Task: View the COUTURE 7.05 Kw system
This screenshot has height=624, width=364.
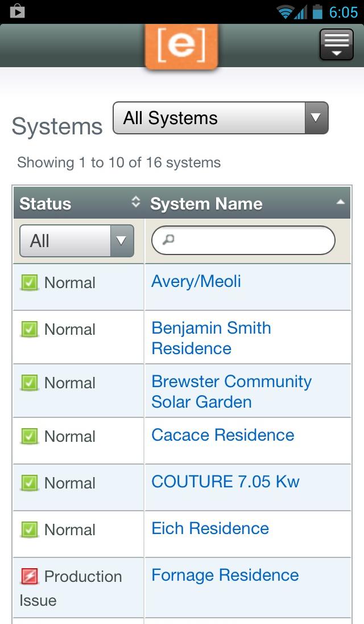Action: (x=225, y=482)
